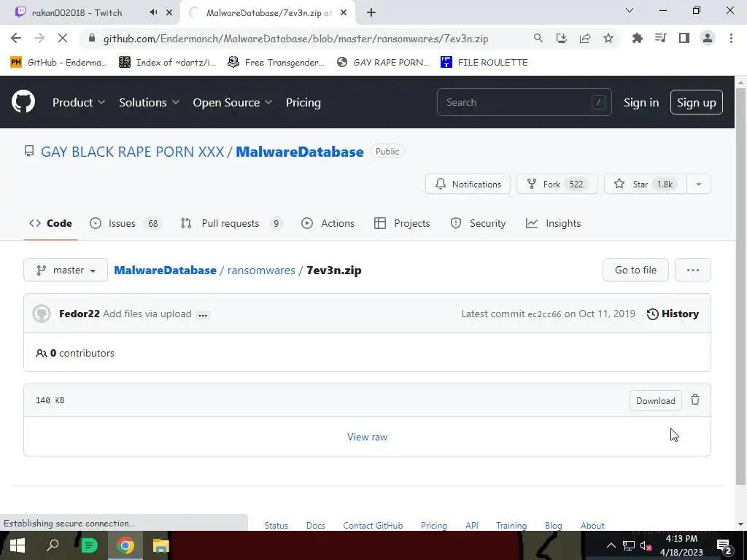
Task: Click Sign in
Action: (641, 102)
